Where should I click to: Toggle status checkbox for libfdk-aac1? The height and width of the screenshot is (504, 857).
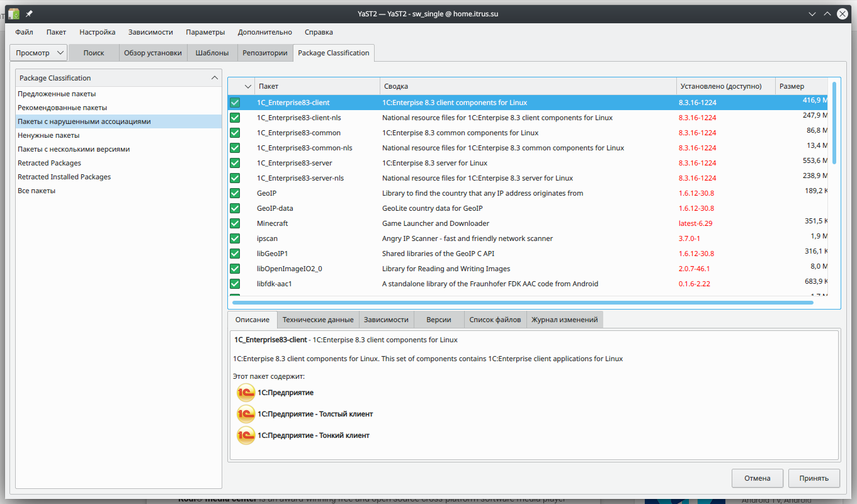pyautogui.click(x=235, y=284)
